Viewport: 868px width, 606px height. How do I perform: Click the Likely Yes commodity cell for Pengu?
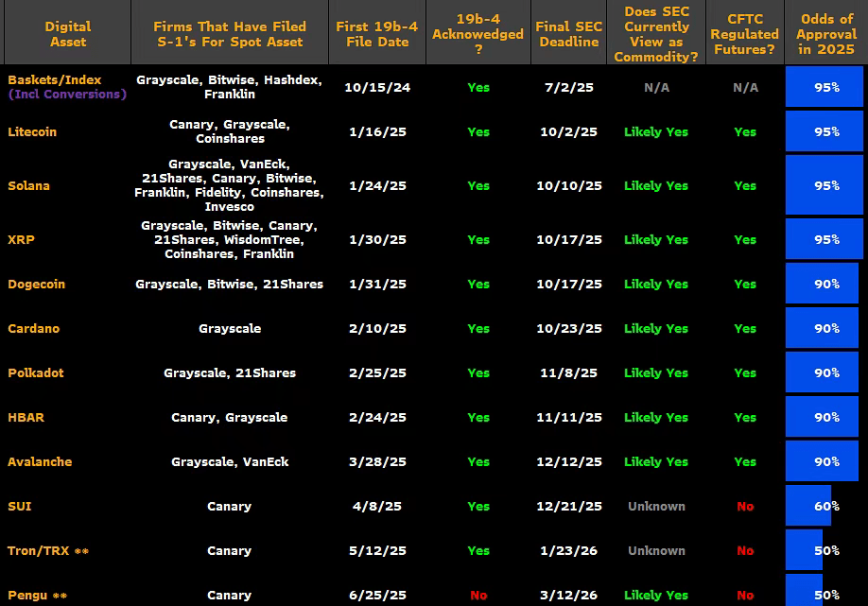(x=656, y=596)
